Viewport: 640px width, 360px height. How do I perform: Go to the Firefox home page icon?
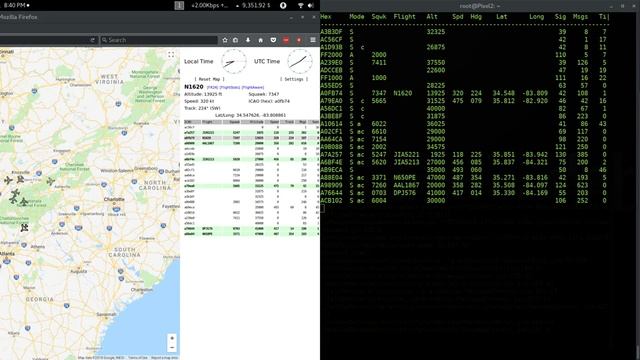260,40
